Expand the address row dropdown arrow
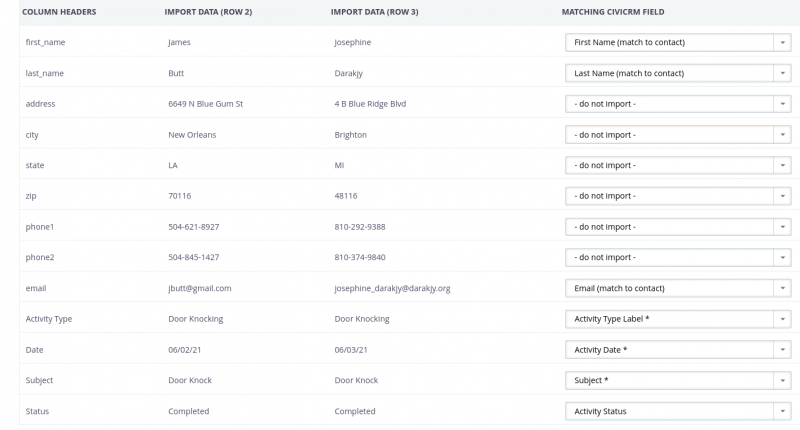The width and height of the screenshot is (800, 430). click(x=782, y=104)
